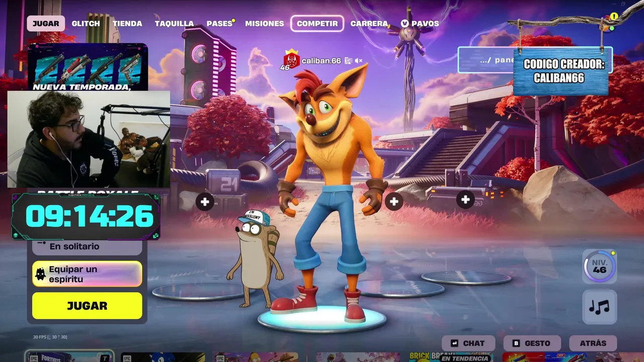The width and height of the screenshot is (644, 362).
Task: Start a match with the yellow JUGAR button
Action: click(x=87, y=306)
